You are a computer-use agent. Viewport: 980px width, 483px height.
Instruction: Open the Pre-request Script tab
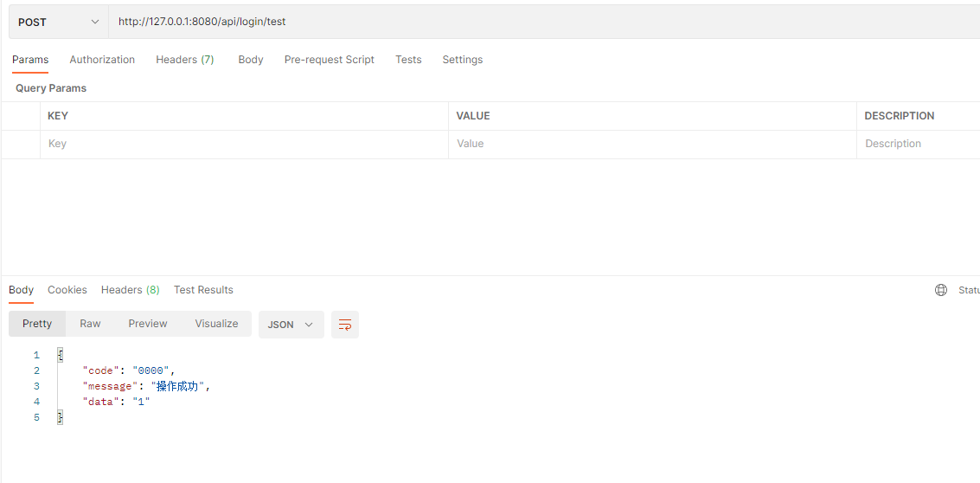pyautogui.click(x=330, y=60)
